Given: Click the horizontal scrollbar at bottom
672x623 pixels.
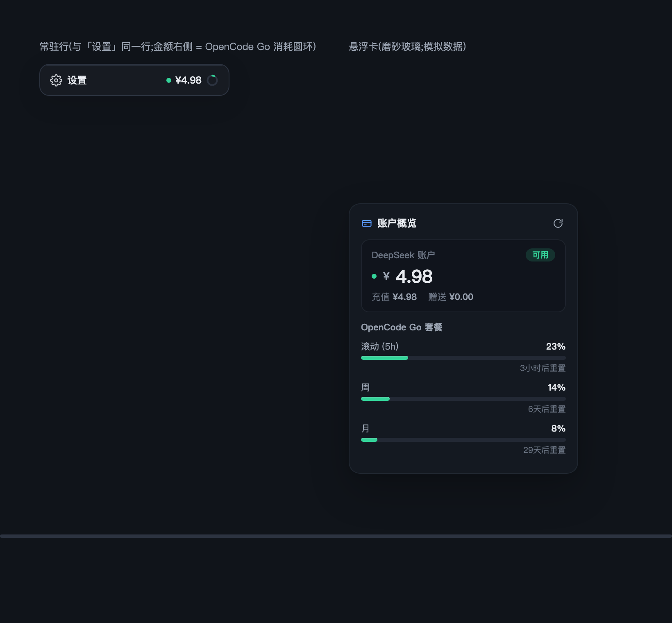Looking at the screenshot, I should pos(336,536).
